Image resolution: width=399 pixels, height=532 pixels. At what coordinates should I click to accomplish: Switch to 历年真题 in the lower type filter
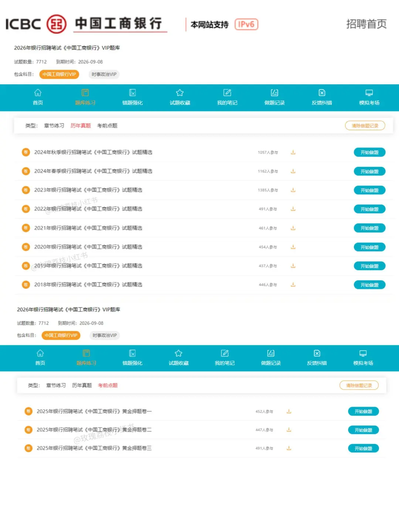[82, 385]
